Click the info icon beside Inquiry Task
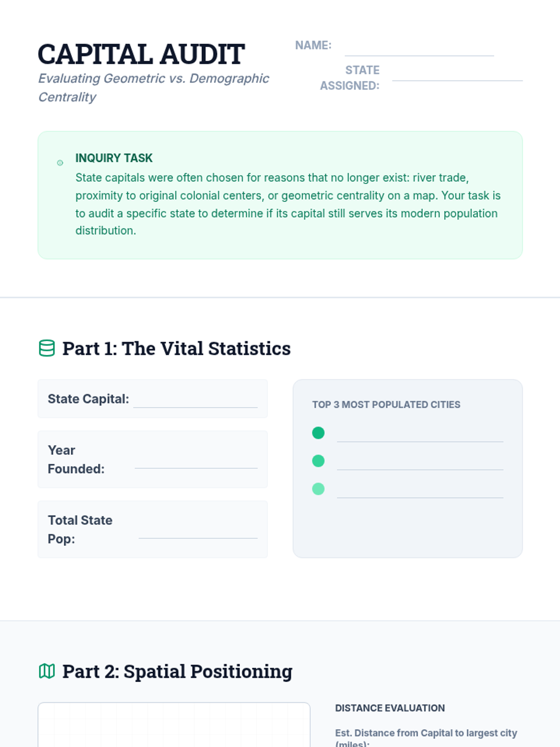The image size is (560, 747). pyautogui.click(x=60, y=163)
